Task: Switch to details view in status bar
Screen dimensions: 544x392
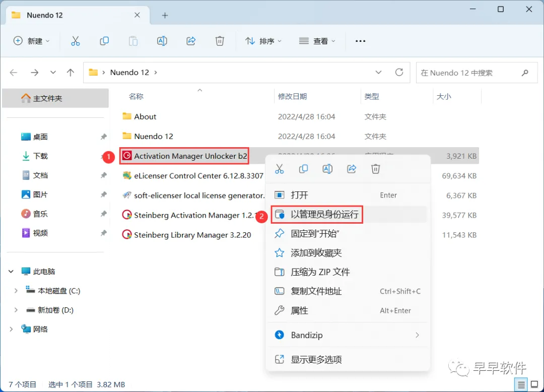Action: click(x=521, y=385)
